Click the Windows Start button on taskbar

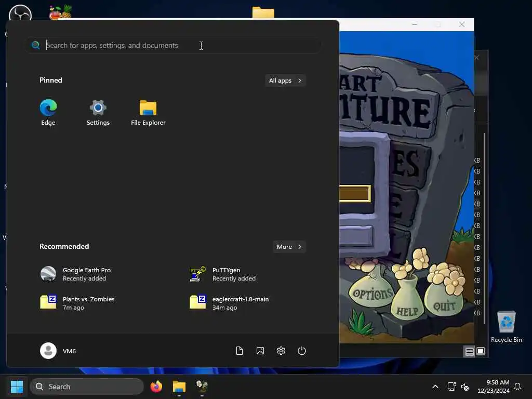pos(17,387)
